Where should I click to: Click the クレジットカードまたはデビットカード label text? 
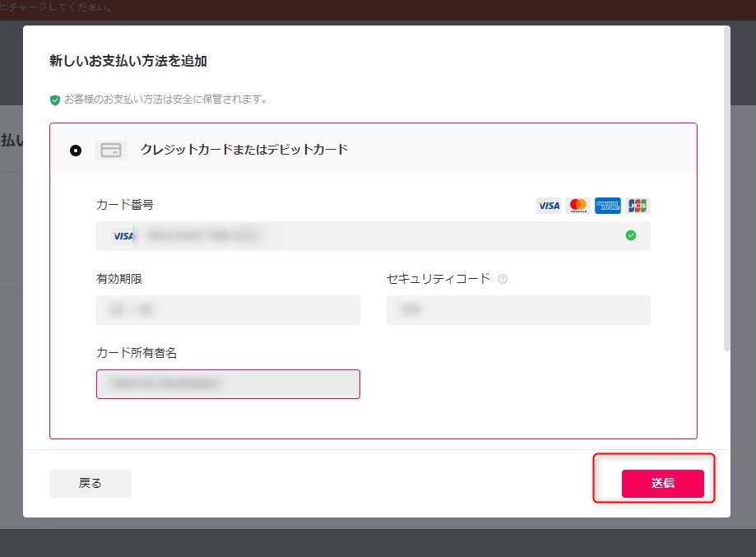point(244,150)
